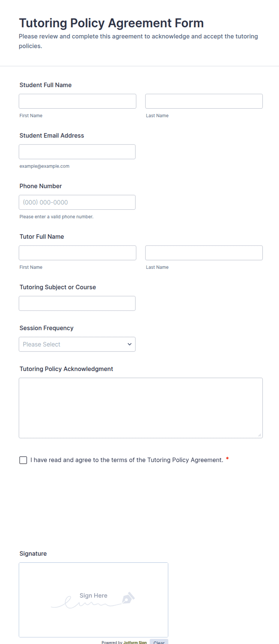The image size is (279, 644).
Task: Open the Jotform Sign link
Action: (135, 642)
